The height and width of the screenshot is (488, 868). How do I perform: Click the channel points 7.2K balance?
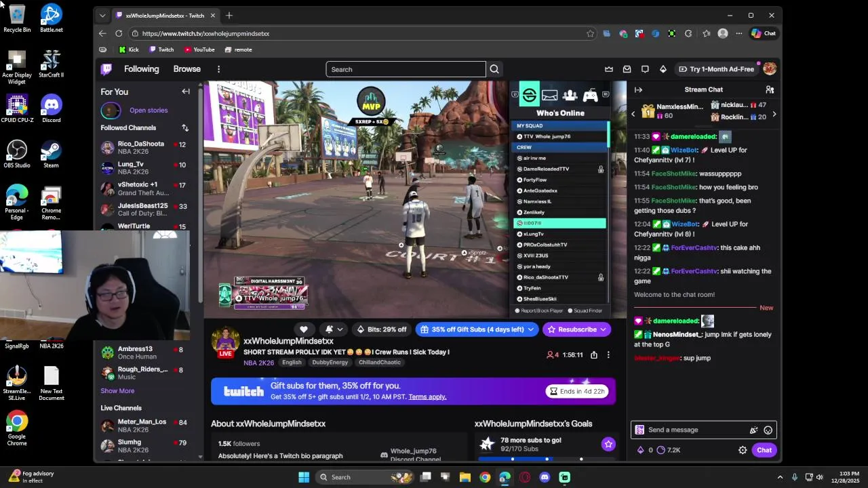pos(668,450)
